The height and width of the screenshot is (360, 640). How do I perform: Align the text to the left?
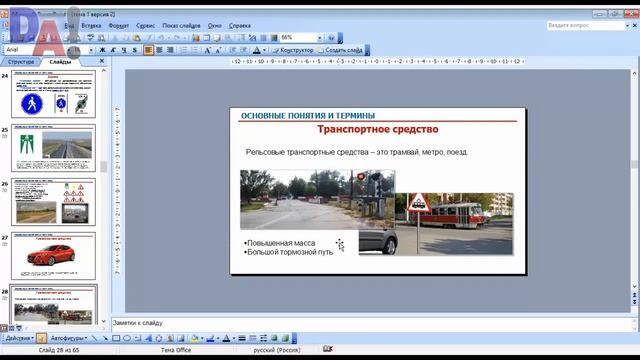(149, 50)
